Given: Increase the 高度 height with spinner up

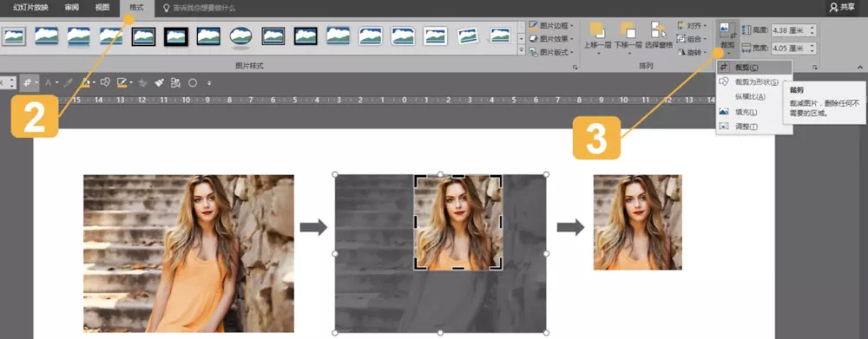Looking at the screenshot, I should coord(812,27).
